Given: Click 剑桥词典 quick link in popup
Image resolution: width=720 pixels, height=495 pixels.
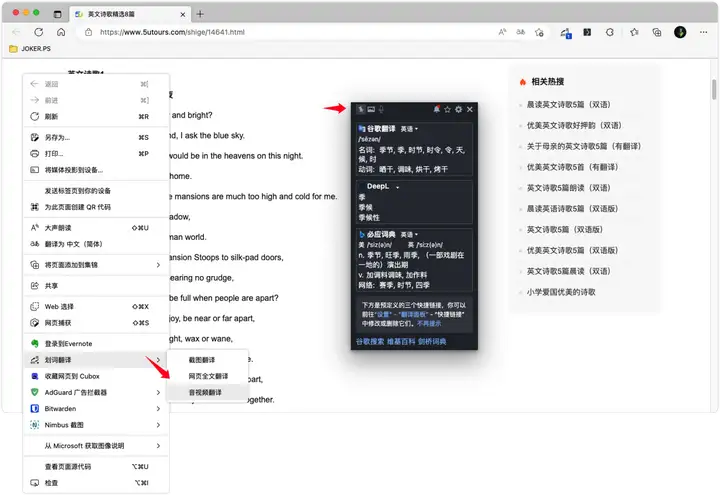Looking at the screenshot, I should pyautogui.click(x=432, y=342).
